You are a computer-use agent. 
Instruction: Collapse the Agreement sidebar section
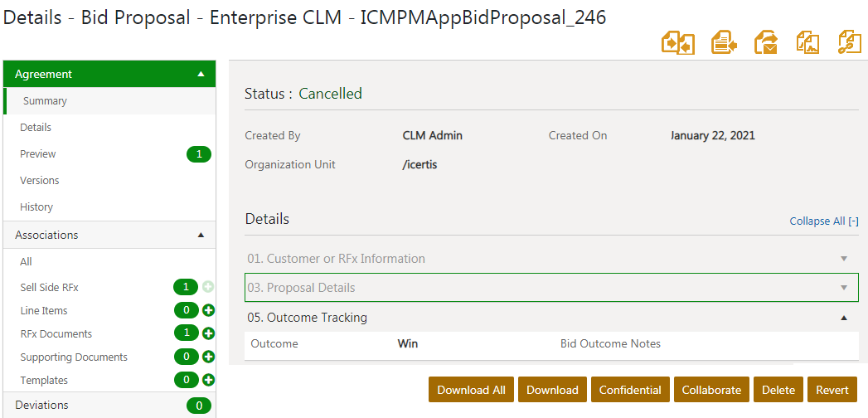coord(201,74)
